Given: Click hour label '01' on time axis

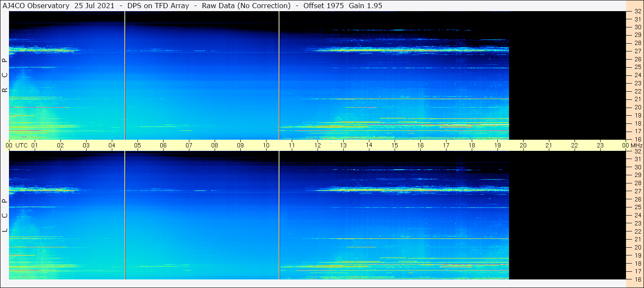Looking at the screenshot, I should point(35,145).
